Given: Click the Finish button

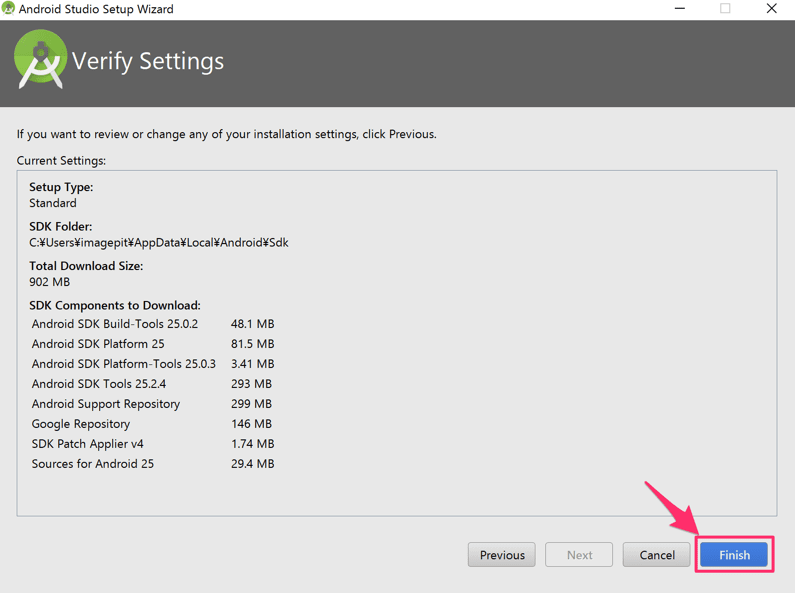Looking at the screenshot, I should [734, 555].
